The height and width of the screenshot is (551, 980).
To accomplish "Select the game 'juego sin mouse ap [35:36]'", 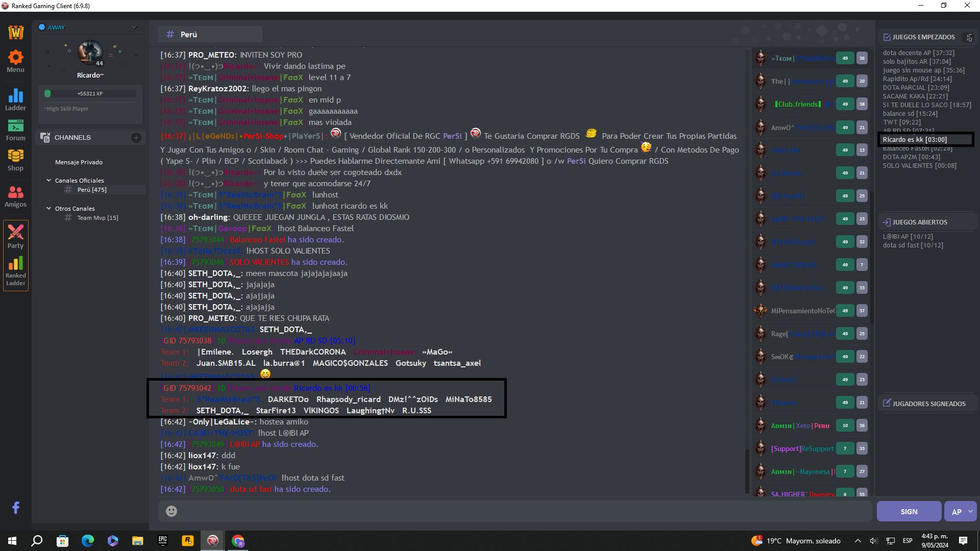I will click(x=923, y=70).
